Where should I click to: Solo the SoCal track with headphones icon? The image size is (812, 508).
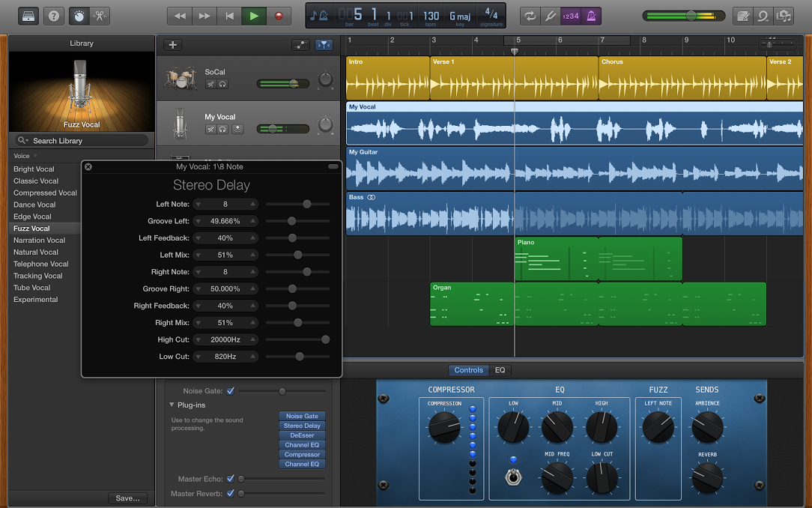(x=222, y=85)
